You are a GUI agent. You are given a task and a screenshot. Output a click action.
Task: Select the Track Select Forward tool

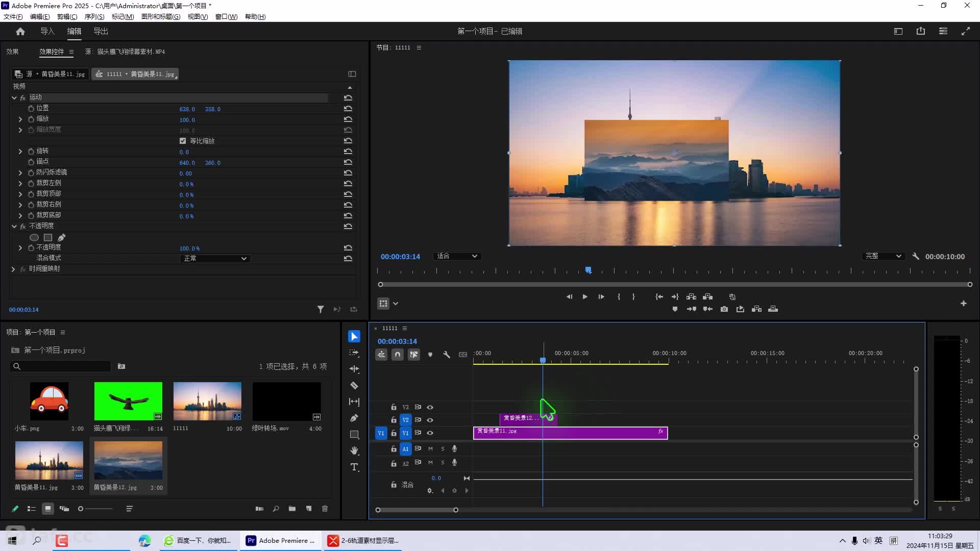[354, 353]
